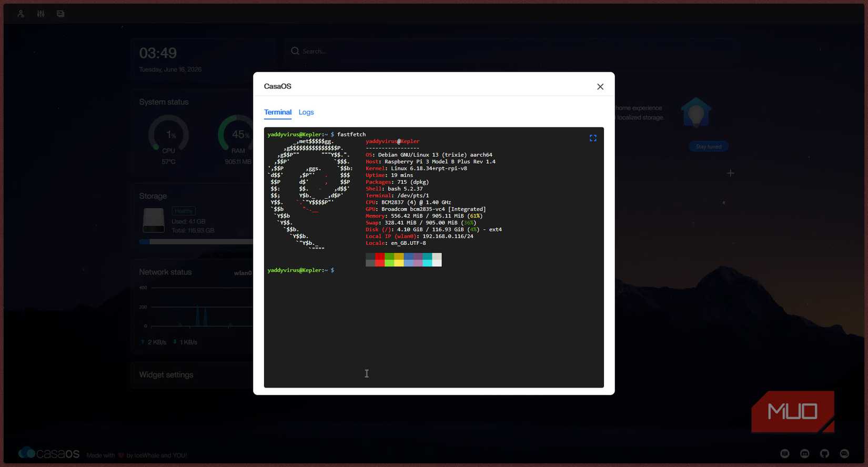Click the 'Host: Raspberry Pi 3 Model B Plus' line
Viewport: 868px width, 467px height.
tap(430, 162)
